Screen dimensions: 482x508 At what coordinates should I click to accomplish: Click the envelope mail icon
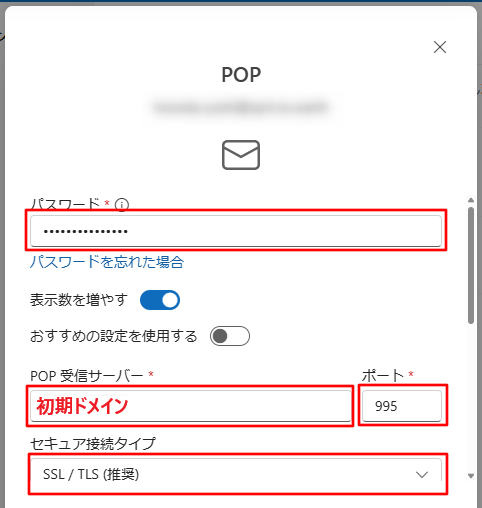(241, 155)
